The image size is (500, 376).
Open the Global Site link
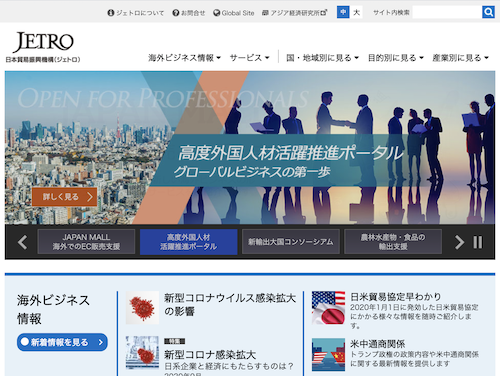coord(234,13)
